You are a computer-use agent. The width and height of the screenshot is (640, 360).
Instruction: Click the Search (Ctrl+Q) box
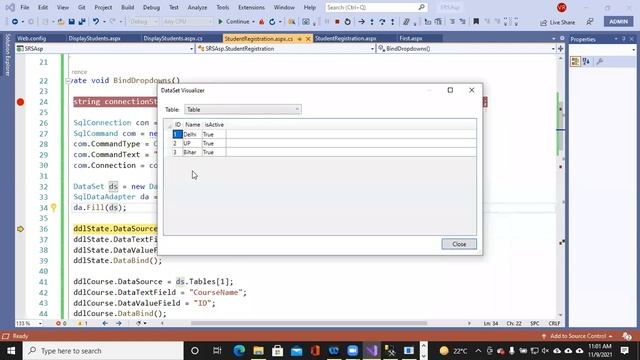376,7
